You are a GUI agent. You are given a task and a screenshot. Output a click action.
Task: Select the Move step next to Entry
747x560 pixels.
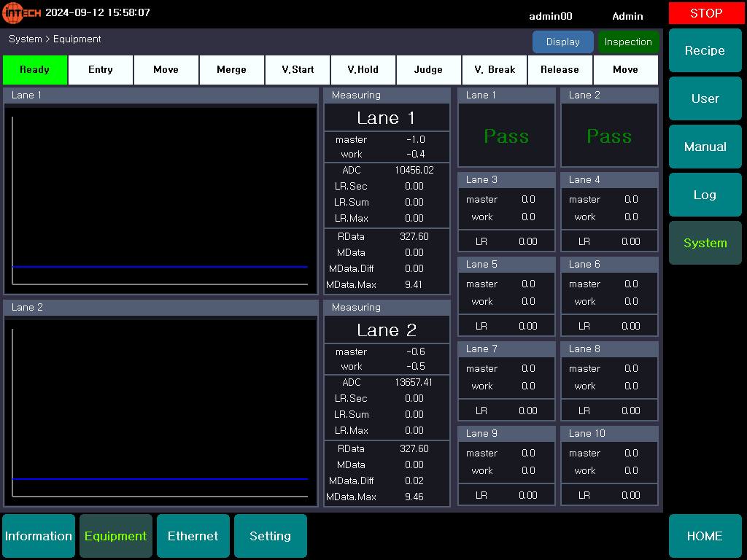pyautogui.click(x=166, y=69)
